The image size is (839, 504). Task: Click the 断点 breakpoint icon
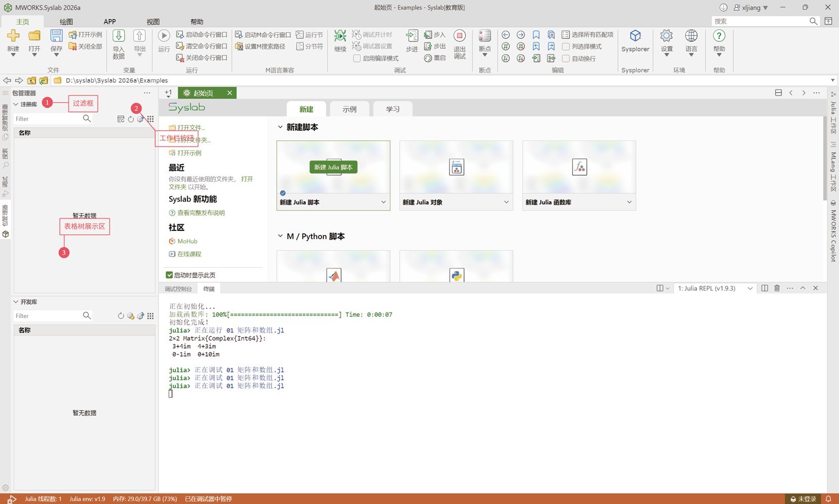pos(485,36)
